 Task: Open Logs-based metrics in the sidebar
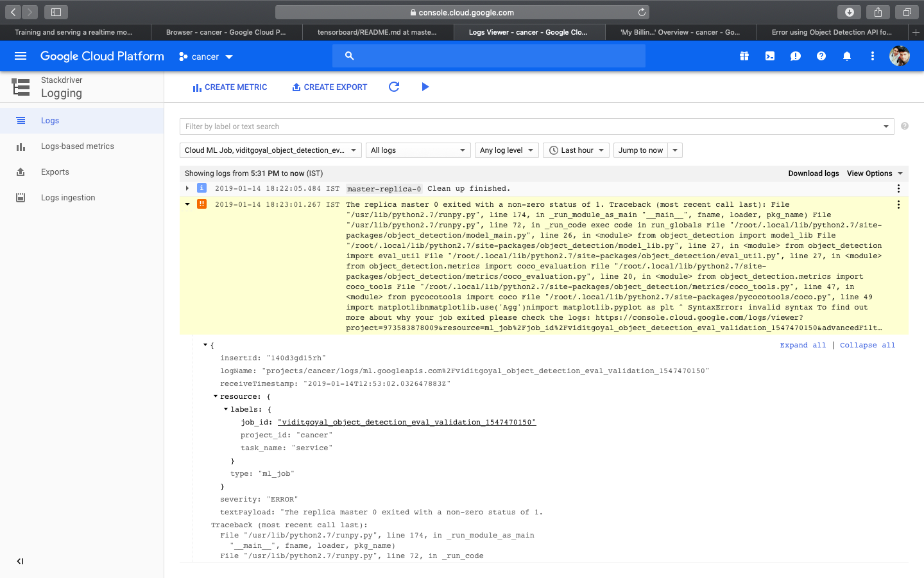[76, 146]
